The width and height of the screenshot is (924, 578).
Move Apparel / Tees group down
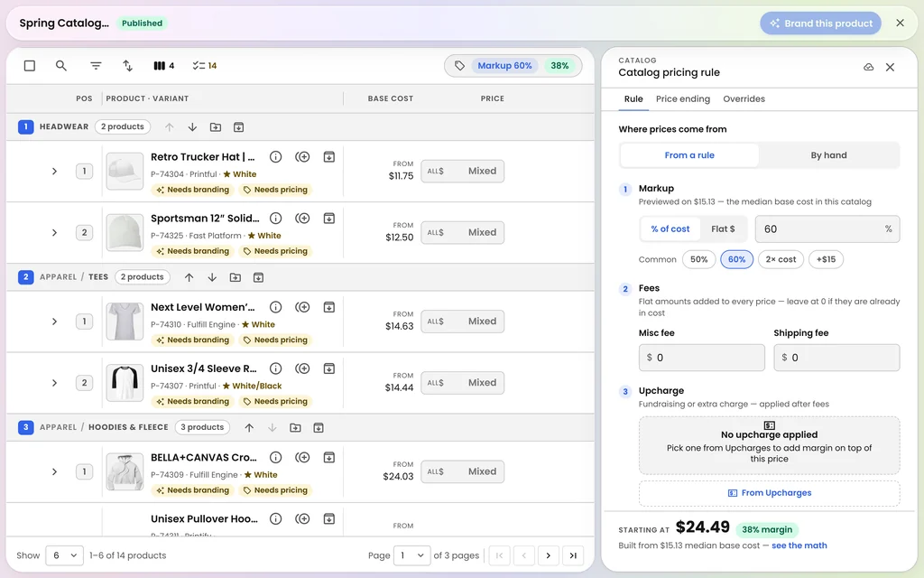[212, 277]
